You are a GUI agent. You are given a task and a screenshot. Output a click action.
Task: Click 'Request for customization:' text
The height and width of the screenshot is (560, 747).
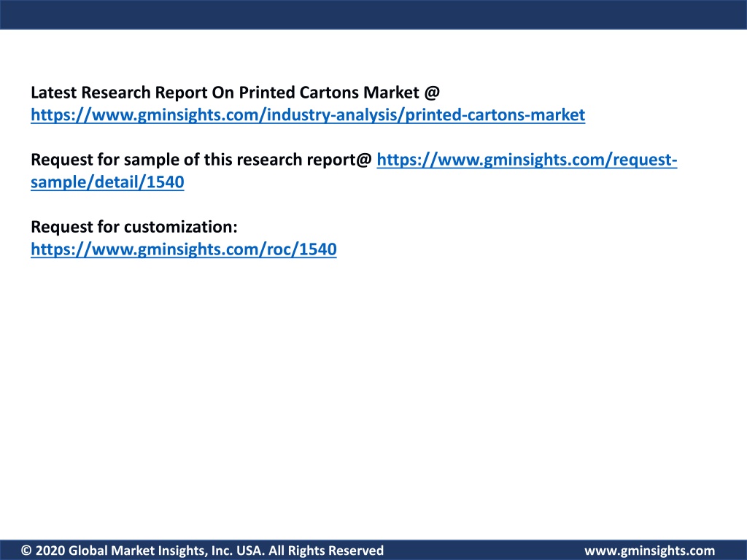134,227
